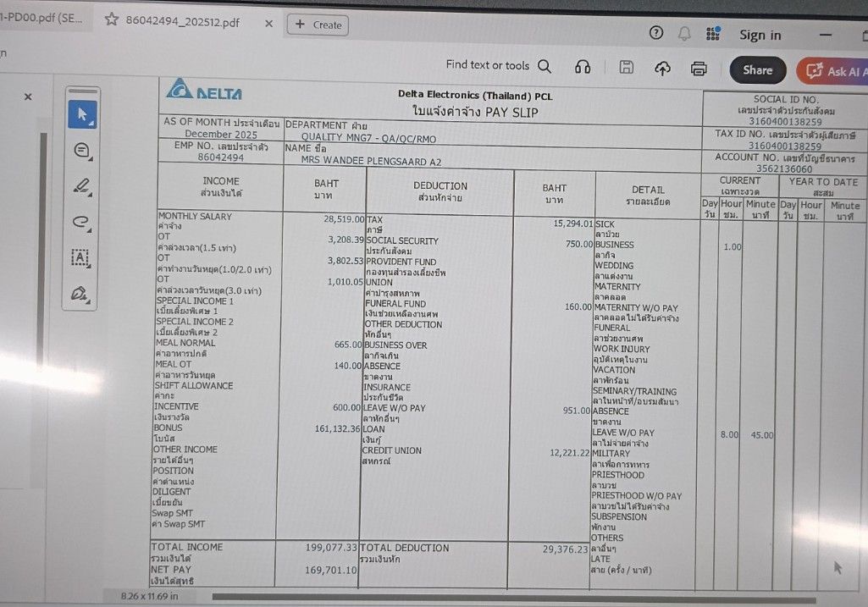Open the comment tool
Screen dimensions: 868x607
(x=82, y=151)
